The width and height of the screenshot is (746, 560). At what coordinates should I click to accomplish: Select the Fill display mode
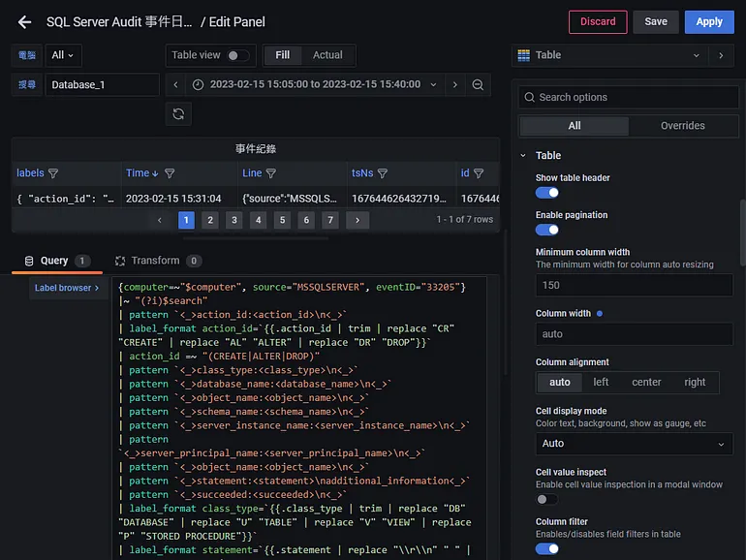[283, 55]
